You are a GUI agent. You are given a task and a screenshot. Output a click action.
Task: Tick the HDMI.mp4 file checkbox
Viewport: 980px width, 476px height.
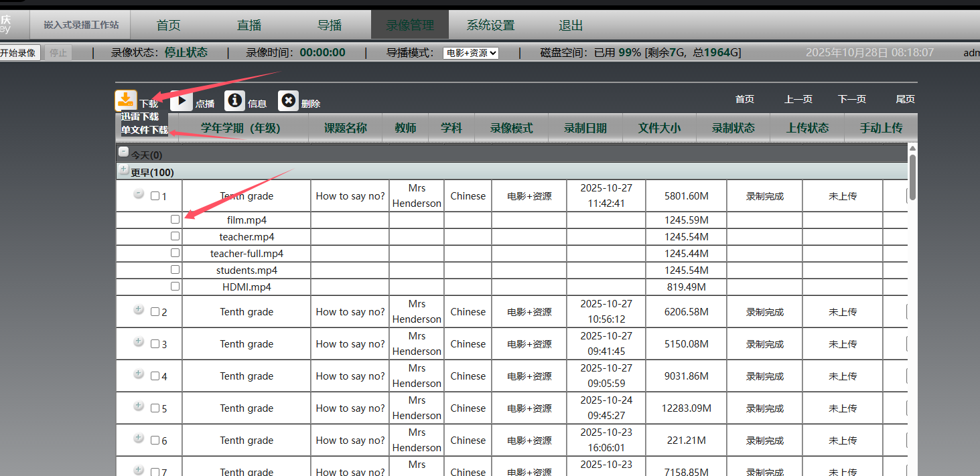pos(175,286)
